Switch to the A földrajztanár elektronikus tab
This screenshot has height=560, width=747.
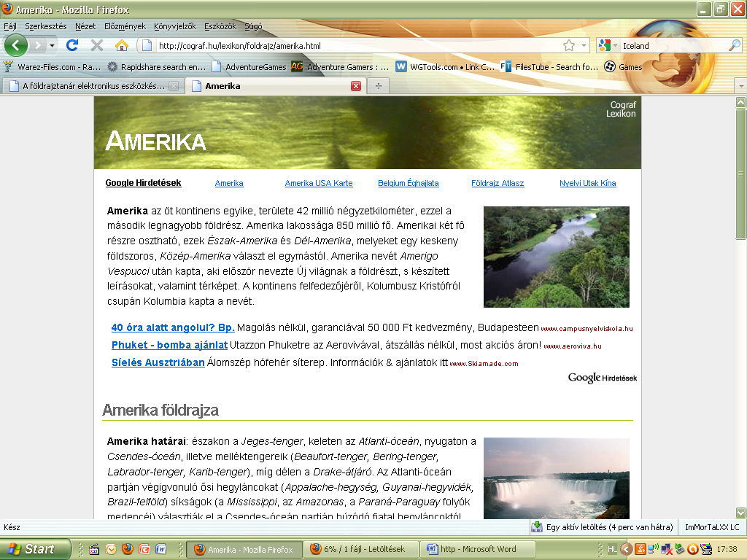pos(93,86)
